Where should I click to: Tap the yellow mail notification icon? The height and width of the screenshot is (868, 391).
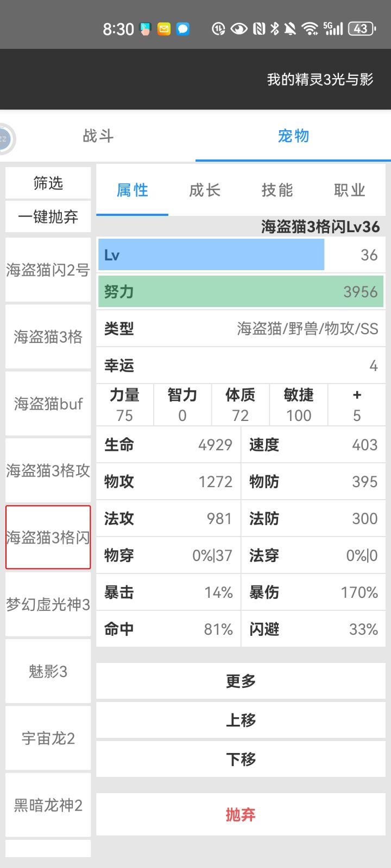[164, 29]
